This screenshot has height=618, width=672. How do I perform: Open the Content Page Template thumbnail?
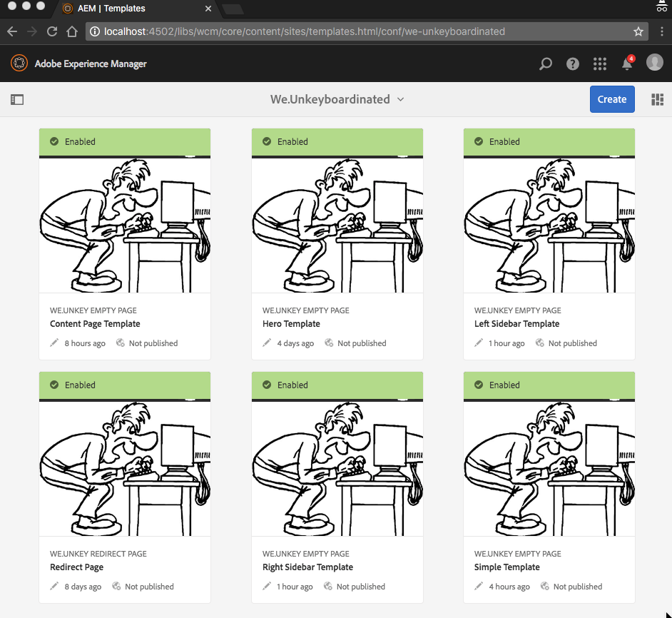click(x=125, y=226)
